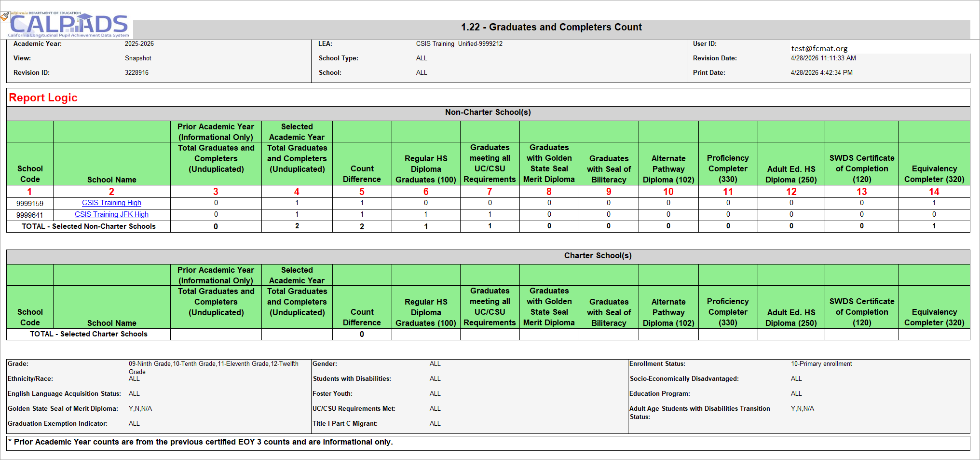
Task: Click Golden State Seal of Merit Diploma filter value "Y,N,N/A"
Action: (140, 408)
